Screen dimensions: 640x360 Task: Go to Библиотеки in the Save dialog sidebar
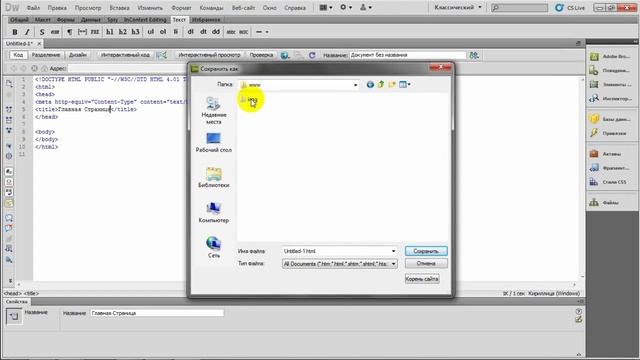pos(213,178)
